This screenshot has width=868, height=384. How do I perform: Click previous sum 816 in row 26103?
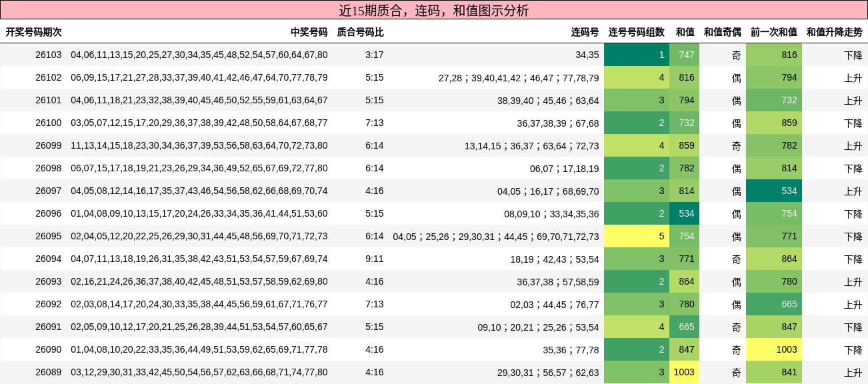(774, 55)
